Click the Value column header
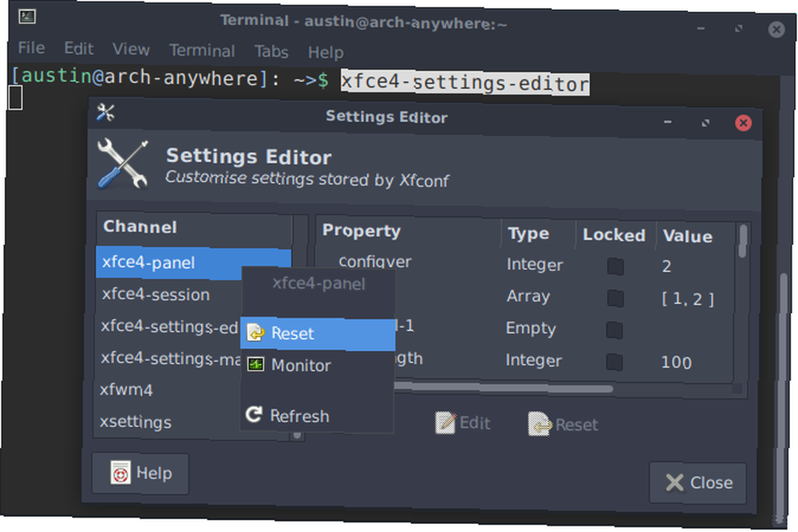This screenshot has width=798, height=532. [x=696, y=236]
